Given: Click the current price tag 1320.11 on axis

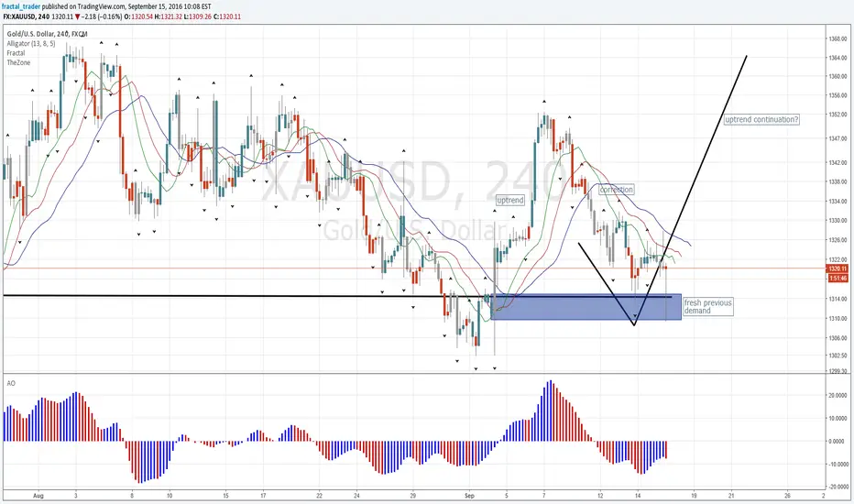Looking at the screenshot, I should coord(838,268).
